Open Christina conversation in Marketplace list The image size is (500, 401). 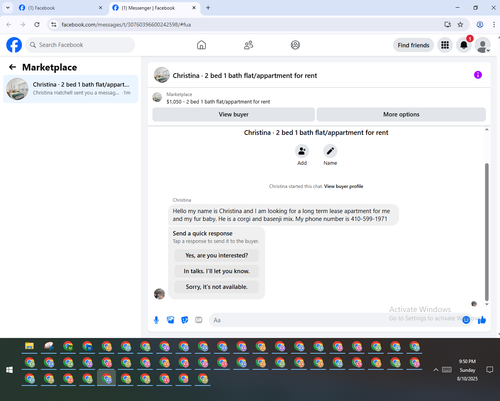[x=71, y=89]
